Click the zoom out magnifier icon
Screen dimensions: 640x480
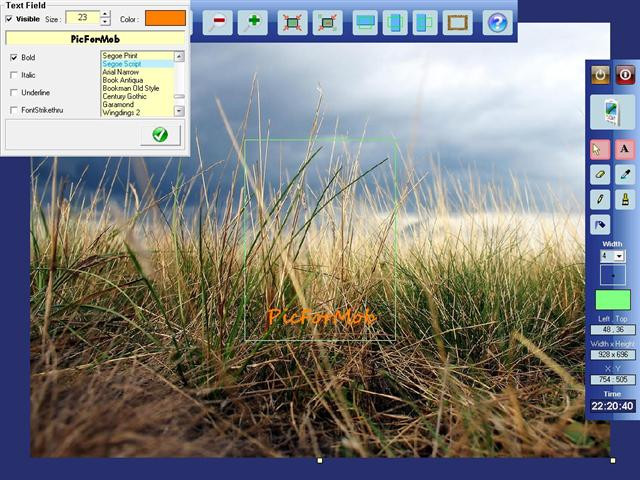click(x=218, y=22)
